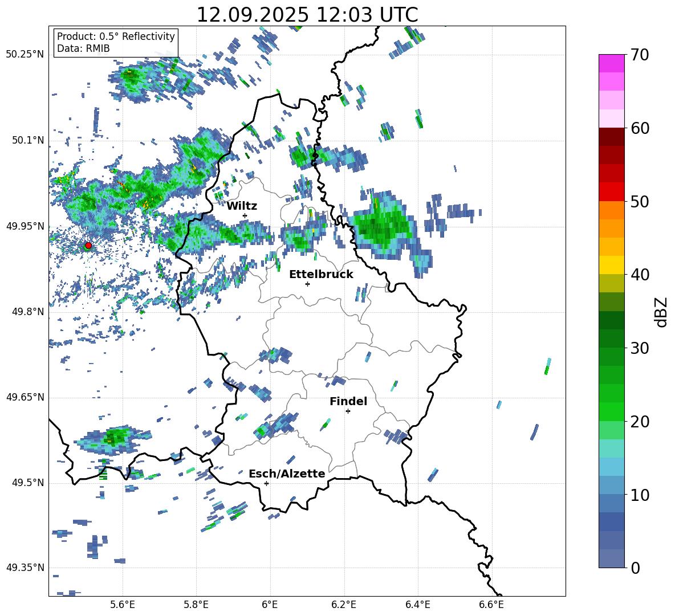The width and height of the screenshot is (675, 616).
Task: Click the Wiltz city label
Action: 242,206
